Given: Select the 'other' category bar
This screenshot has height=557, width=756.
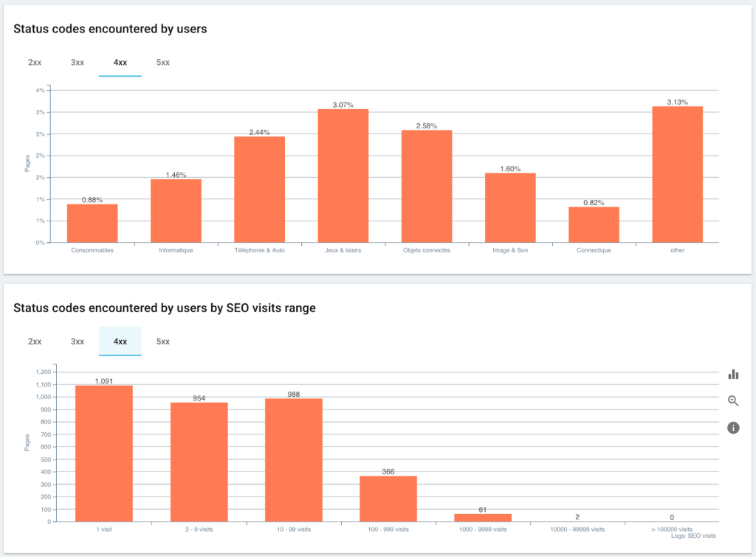Looking at the screenshot, I should coord(677,174).
